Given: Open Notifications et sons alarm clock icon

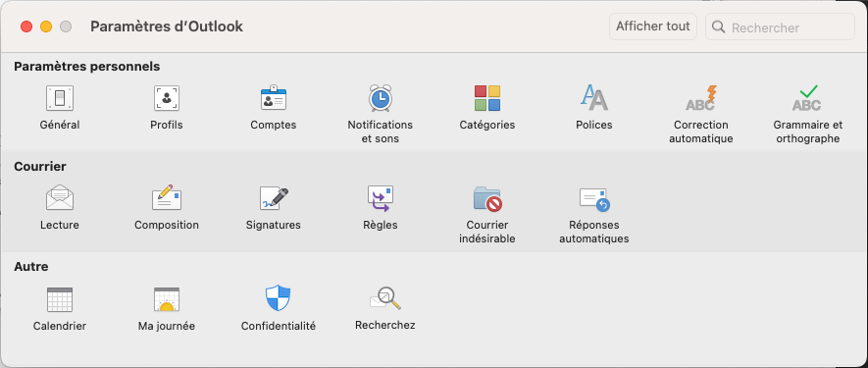Looking at the screenshot, I should (381, 99).
